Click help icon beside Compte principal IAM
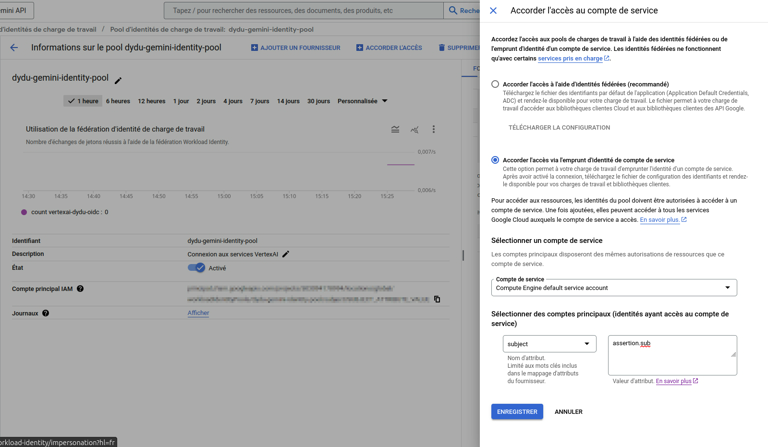 [80, 289]
